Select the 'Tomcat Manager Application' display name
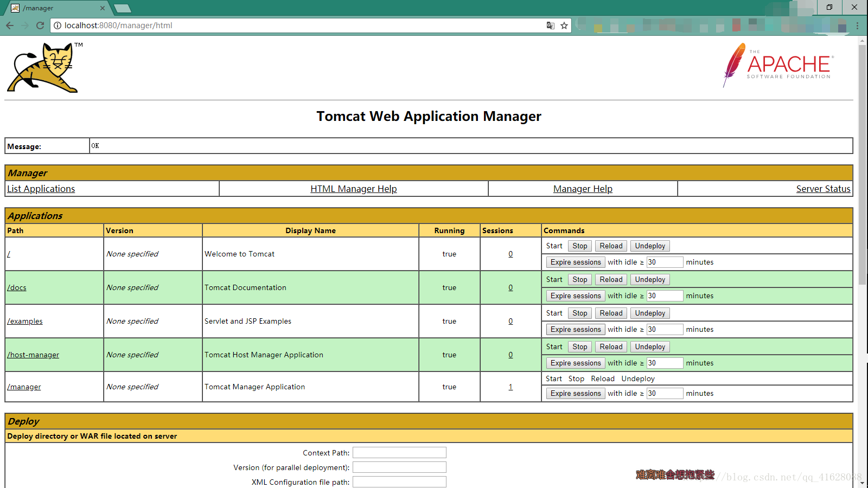 click(x=255, y=387)
